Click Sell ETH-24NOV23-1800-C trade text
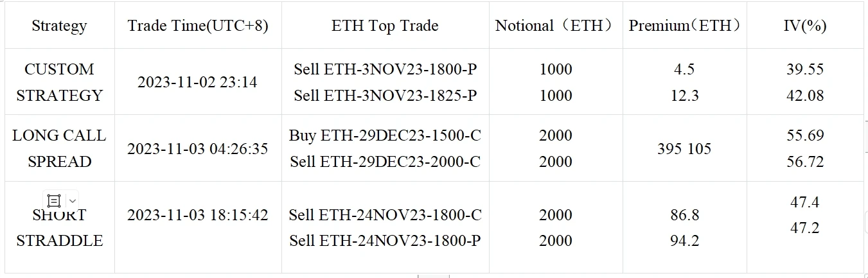 385,214
